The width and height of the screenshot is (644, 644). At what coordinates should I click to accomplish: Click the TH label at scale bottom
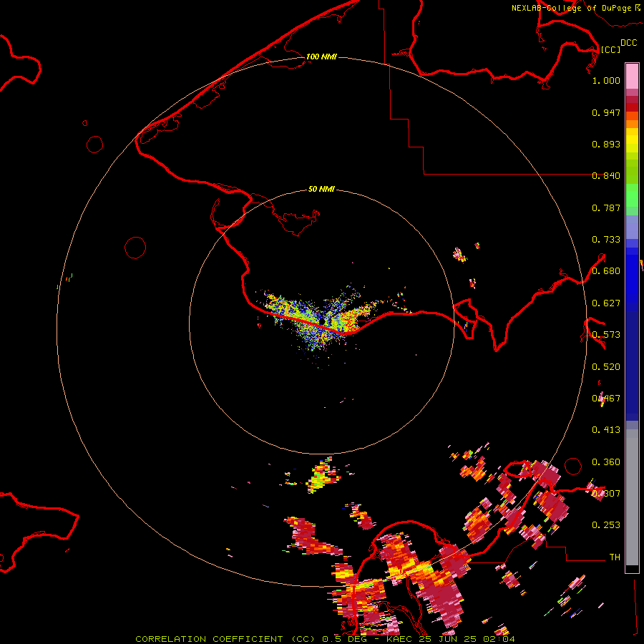pos(615,557)
